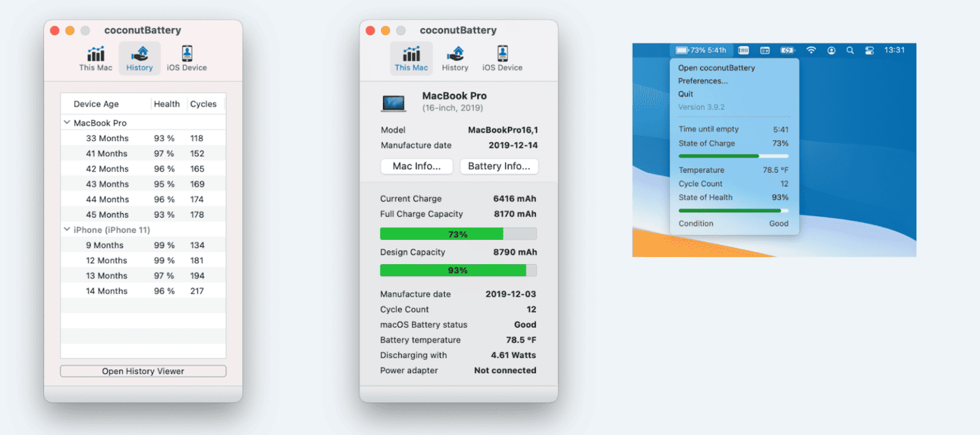
Task: Click the 8790 mAh Design Capacity value
Action: pyautogui.click(x=515, y=252)
